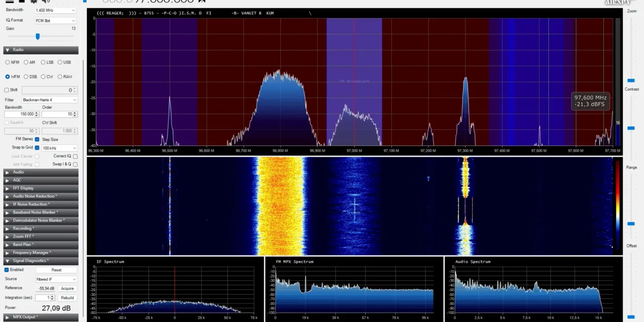
Task: Click the Rebuild button
Action: (x=67, y=298)
